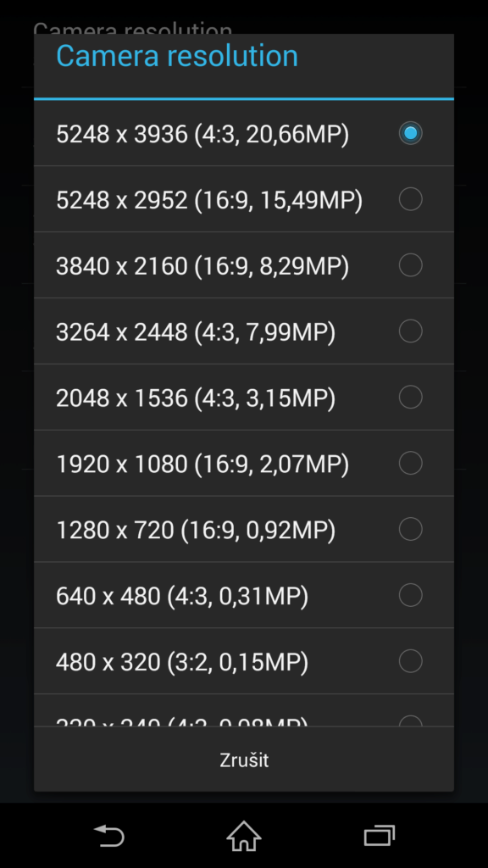Select the 3264 x 2448 radio button
Screen dimensions: 488x868
[x=411, y=331]
